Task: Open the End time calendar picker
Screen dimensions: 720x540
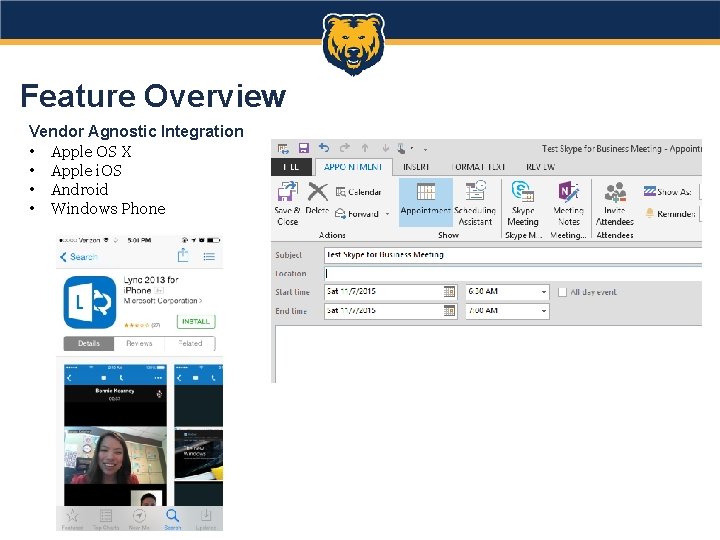Action: click(449, 311)
